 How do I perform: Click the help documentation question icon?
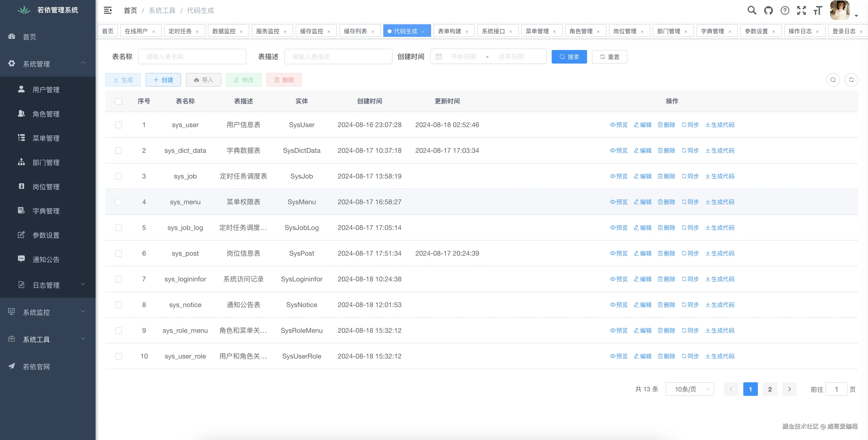tap(785, 10)
